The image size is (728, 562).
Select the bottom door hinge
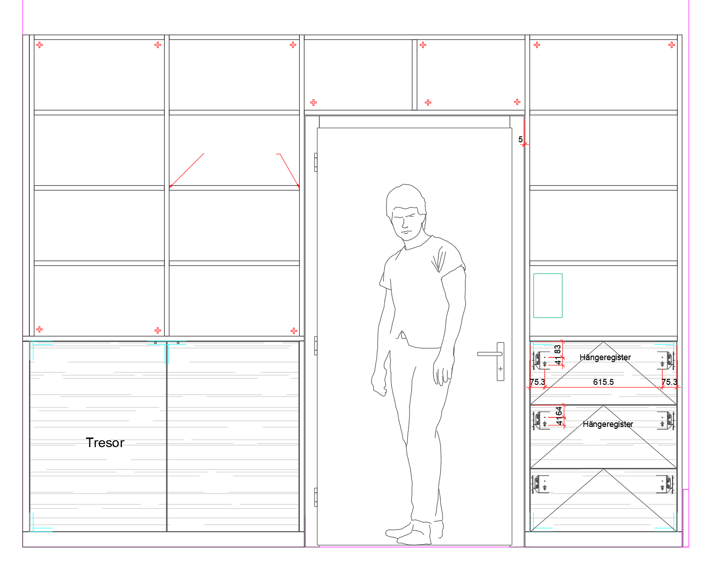[x=316, y=497]
